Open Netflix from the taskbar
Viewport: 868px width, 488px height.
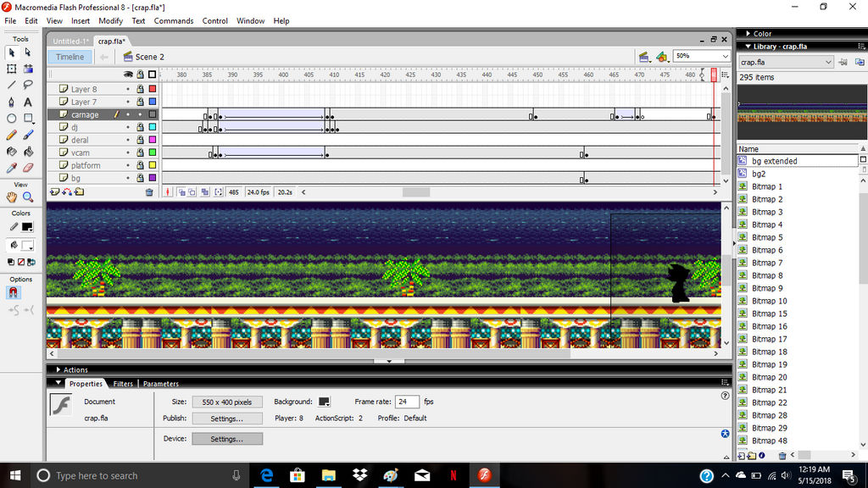tap(453, 475)
